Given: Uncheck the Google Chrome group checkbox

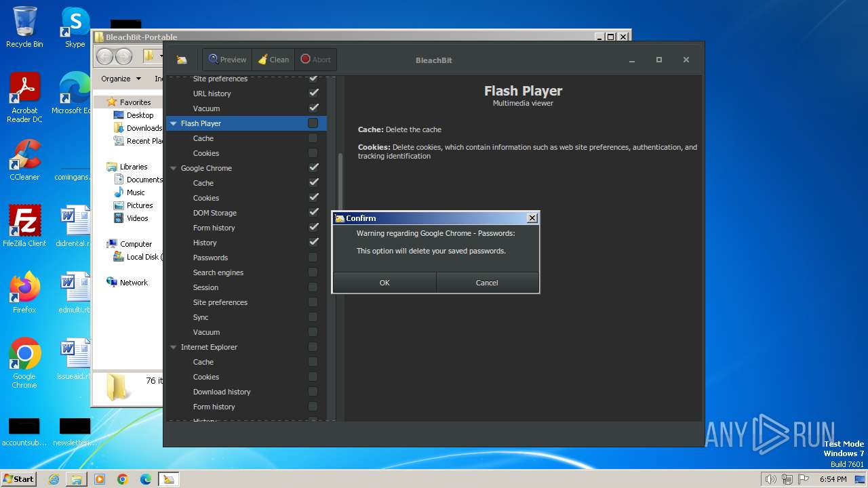Looking at the screenshot, I should click(x=314, y=168).
